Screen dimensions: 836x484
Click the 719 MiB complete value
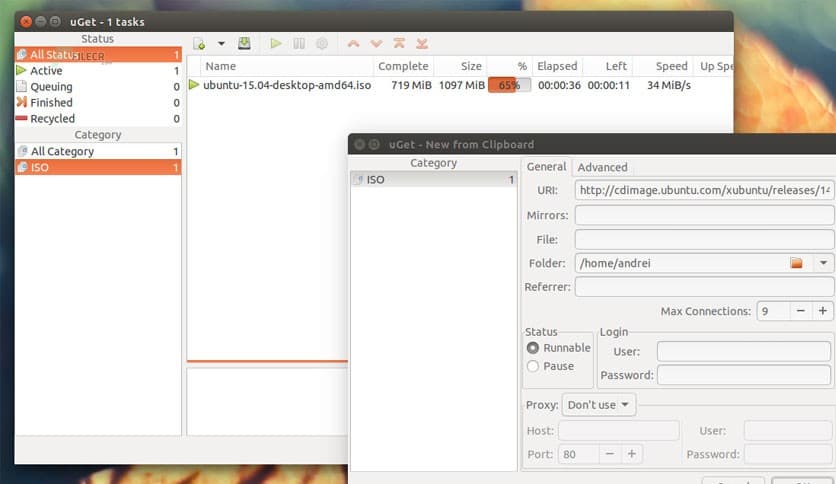coord(411,85)
